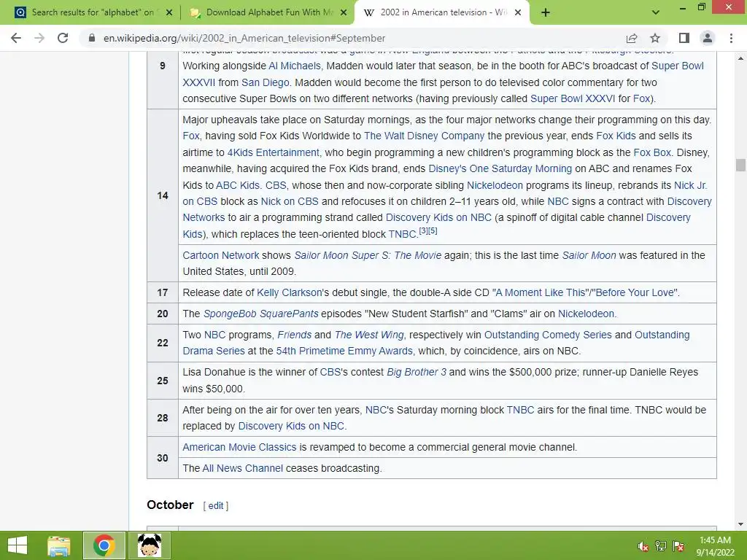Click the October section heading
Image resolution: width=747 pixels, height=560 pixels.
tap(170, 505)
